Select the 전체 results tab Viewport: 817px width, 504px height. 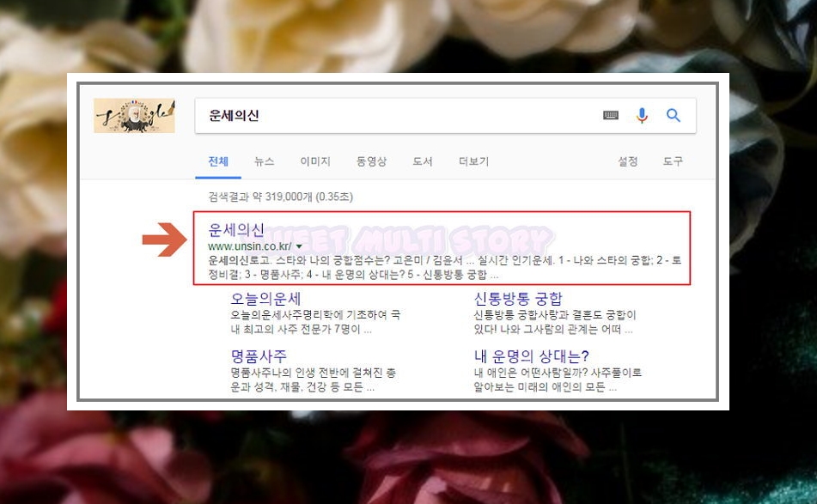coord(218,161)
